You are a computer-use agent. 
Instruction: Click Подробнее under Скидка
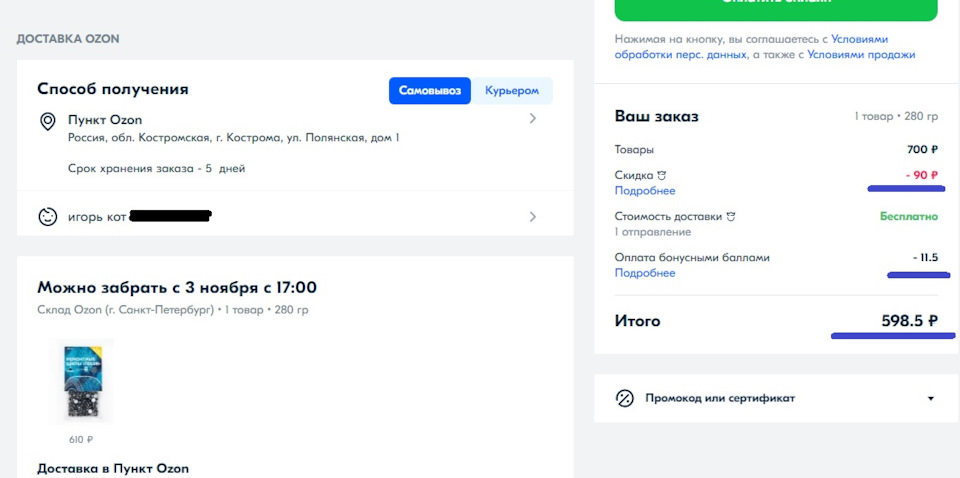pyautogui.click(x=645, y=191)
